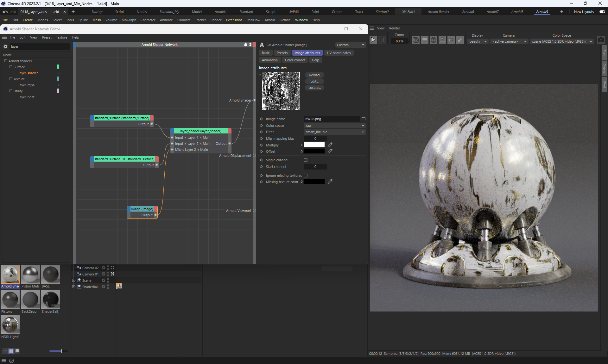Open the Color space raw dropdown
The image size is (608, 364).
click(334, 126)
